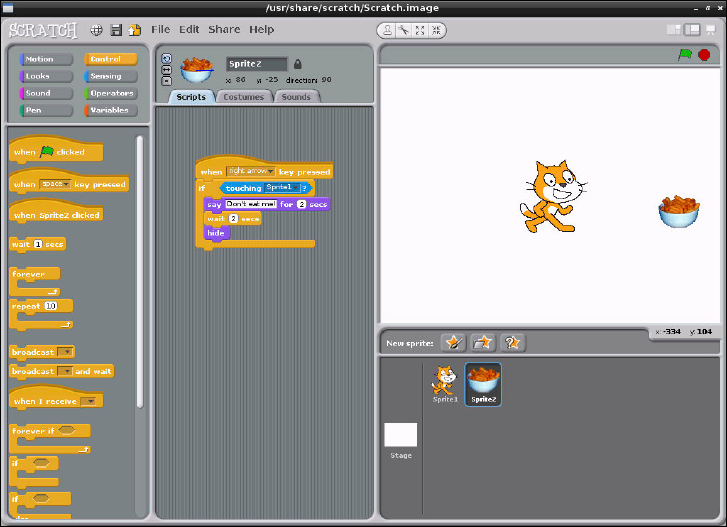Select the Stage thumbnail
The width and height of the screenshot is (727, 527).
(x=400, y=436)
